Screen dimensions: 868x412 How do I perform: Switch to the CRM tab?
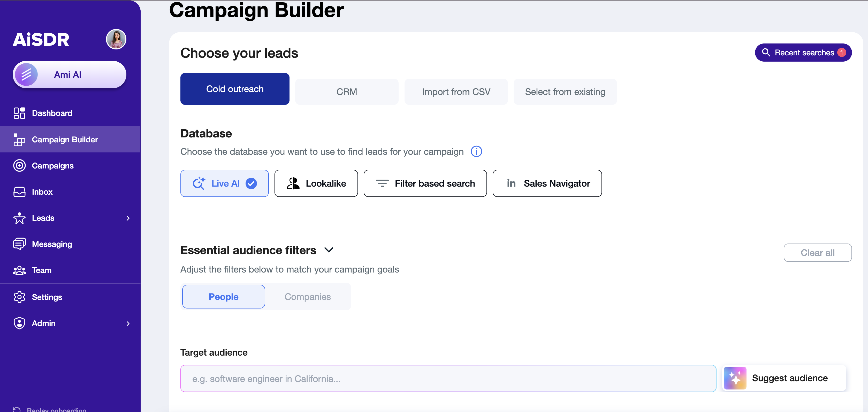347,92
